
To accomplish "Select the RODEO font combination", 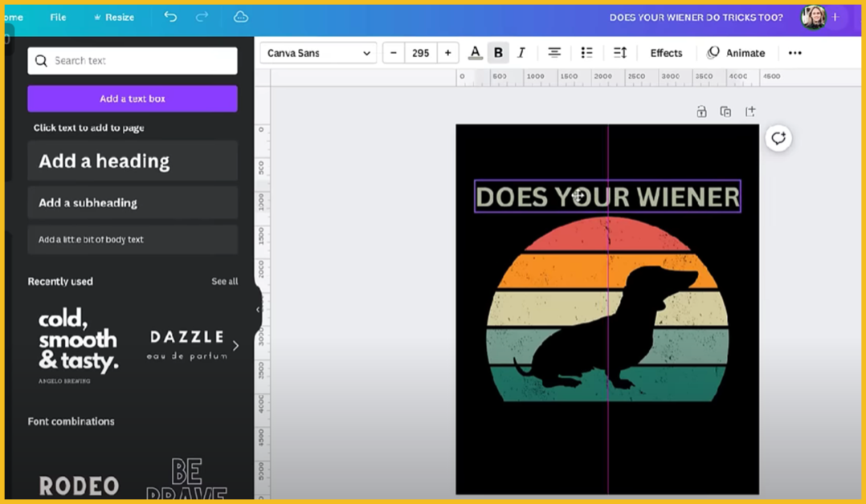I will 79,486.
